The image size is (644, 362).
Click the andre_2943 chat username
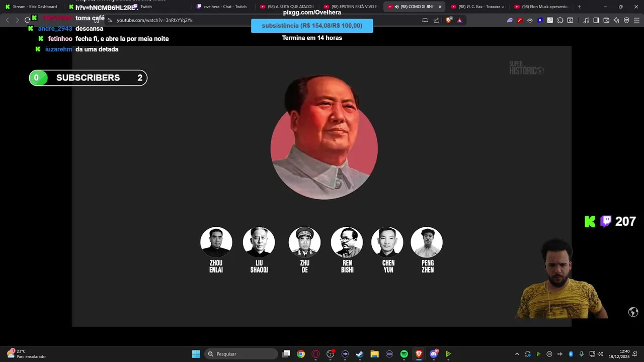coord(55,29)
